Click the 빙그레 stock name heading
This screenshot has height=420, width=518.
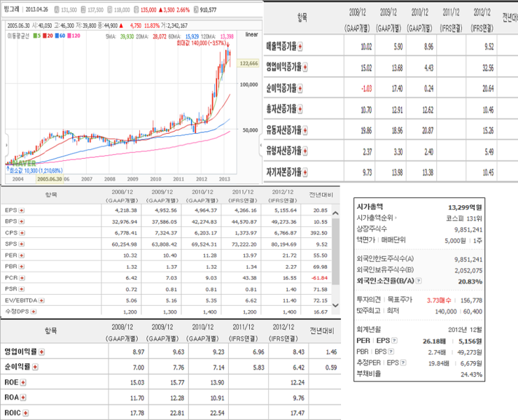point(11,9)
